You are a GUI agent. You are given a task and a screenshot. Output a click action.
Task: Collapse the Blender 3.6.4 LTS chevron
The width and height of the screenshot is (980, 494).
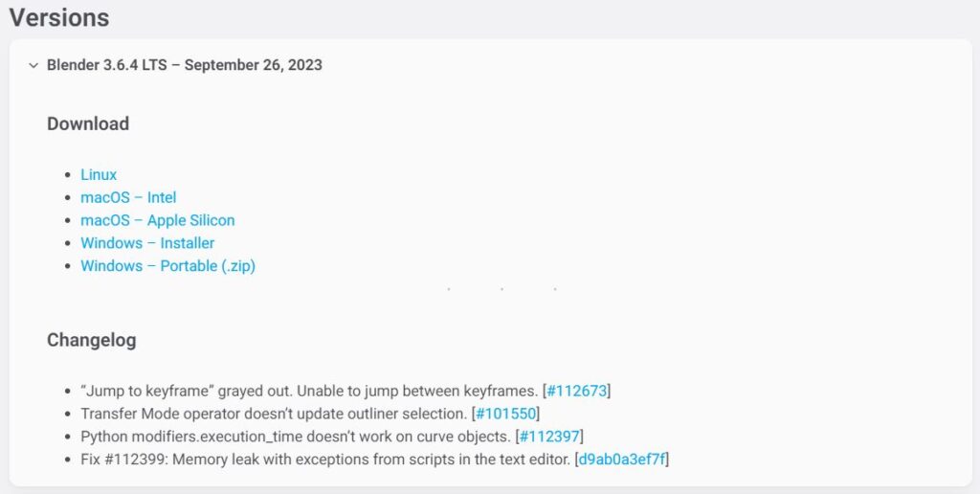(x=33, y=66)
